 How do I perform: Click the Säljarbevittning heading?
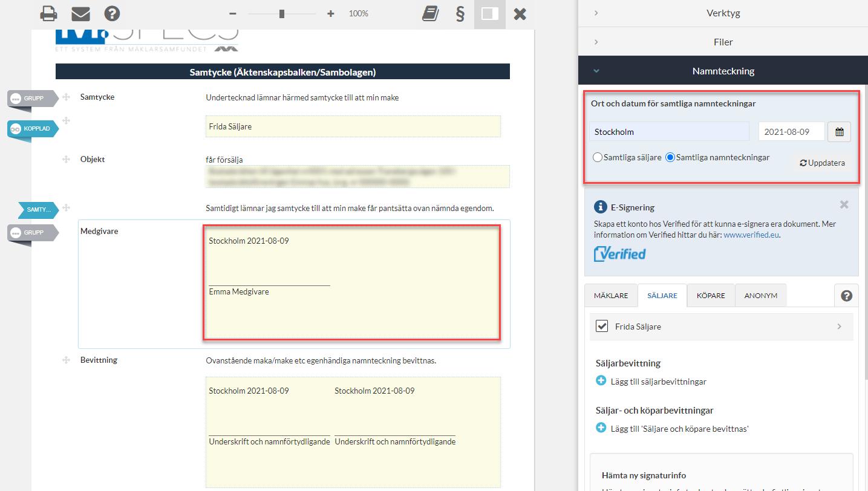[628, 363]
